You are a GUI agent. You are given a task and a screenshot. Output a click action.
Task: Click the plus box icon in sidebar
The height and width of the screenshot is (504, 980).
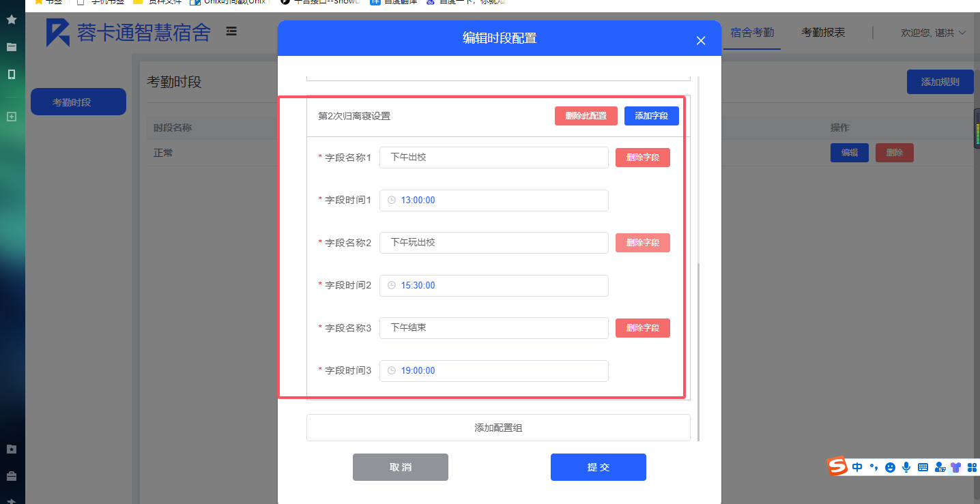(12, 117)
